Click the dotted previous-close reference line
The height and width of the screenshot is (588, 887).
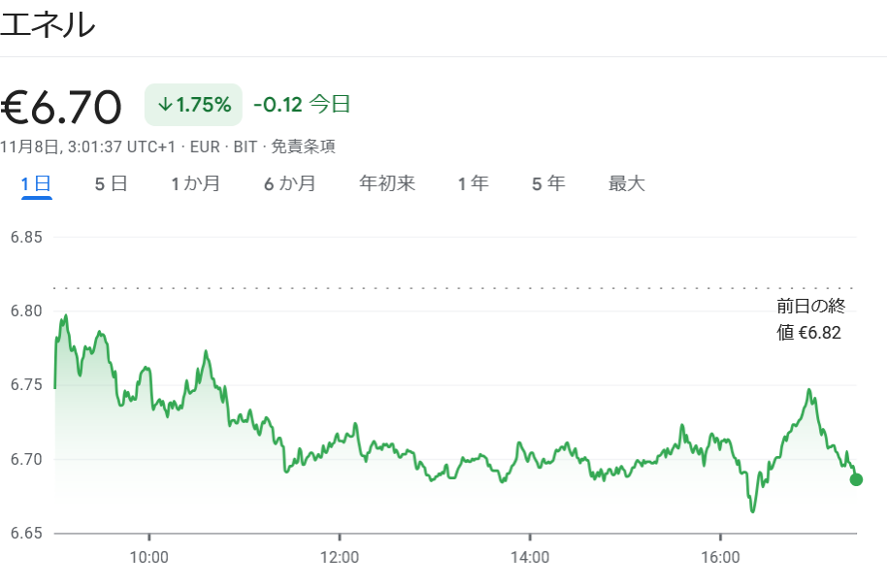click(437, 289)
